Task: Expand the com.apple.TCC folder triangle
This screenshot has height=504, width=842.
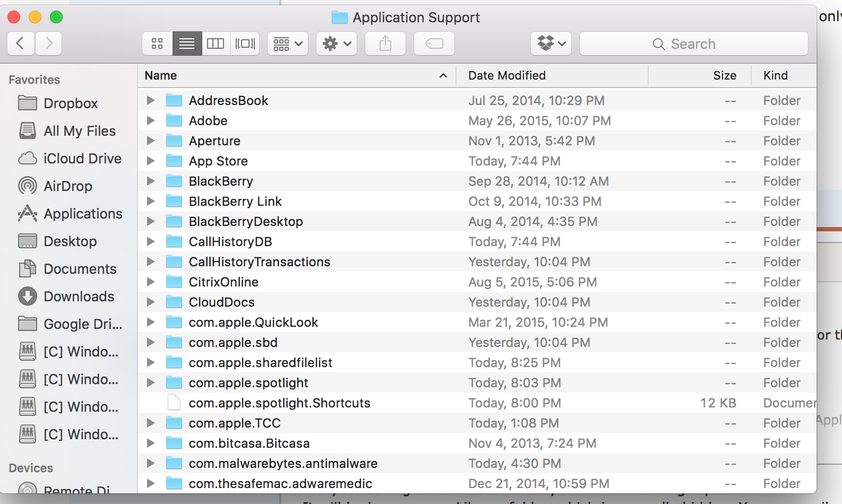Action: (x=151, y=423)
